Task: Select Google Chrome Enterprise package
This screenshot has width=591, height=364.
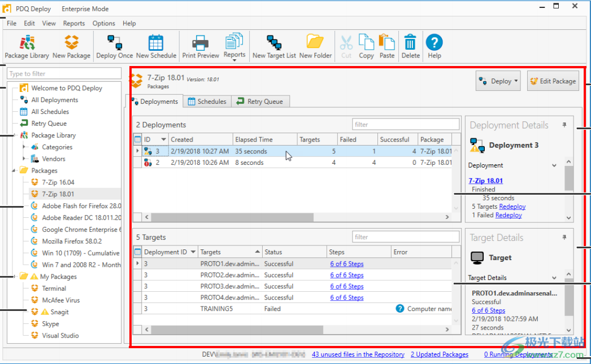Action: coord(81,229)
